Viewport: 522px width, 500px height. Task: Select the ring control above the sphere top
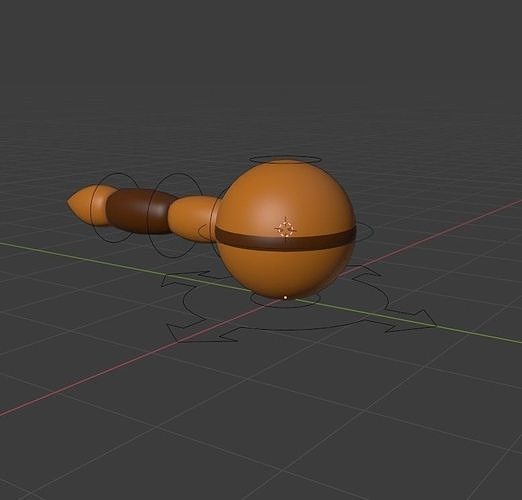click(286, 160)
